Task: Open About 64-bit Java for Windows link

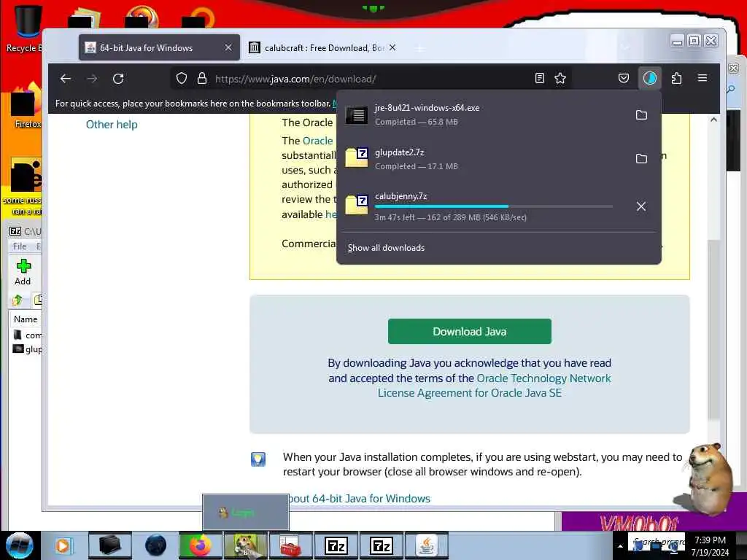Action: coord(359,499)
